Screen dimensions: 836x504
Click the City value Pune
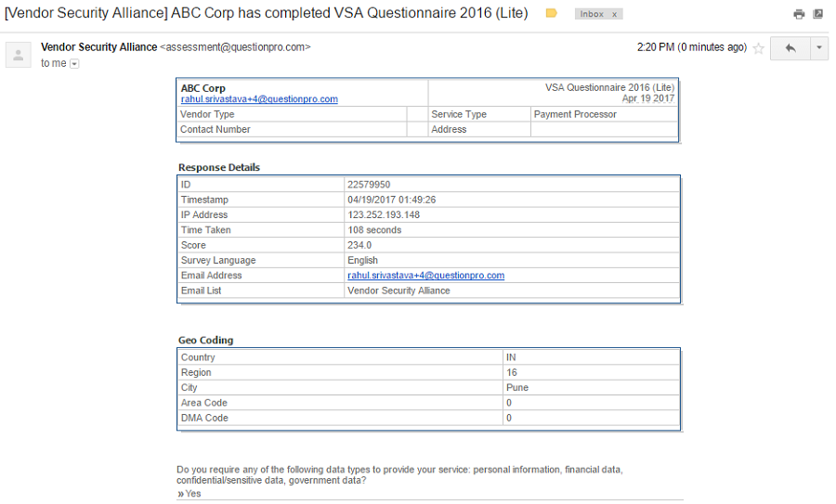click(x=517, y=388)
